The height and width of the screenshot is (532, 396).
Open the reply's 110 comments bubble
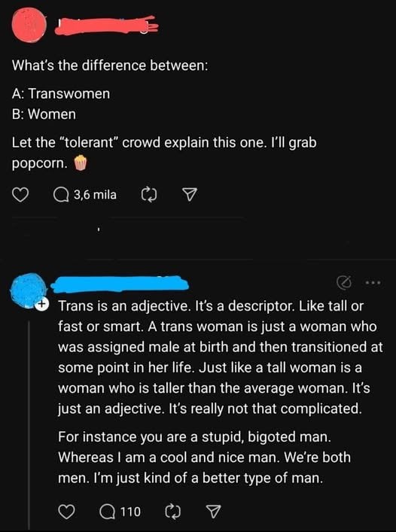click(120, 512)
